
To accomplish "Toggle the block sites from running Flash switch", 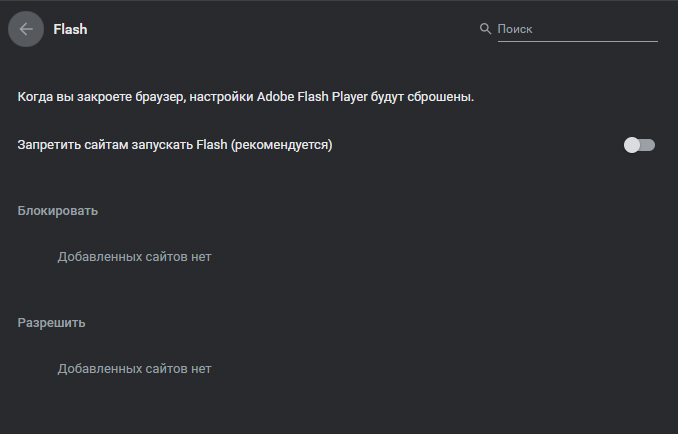I will pos(639,145).
